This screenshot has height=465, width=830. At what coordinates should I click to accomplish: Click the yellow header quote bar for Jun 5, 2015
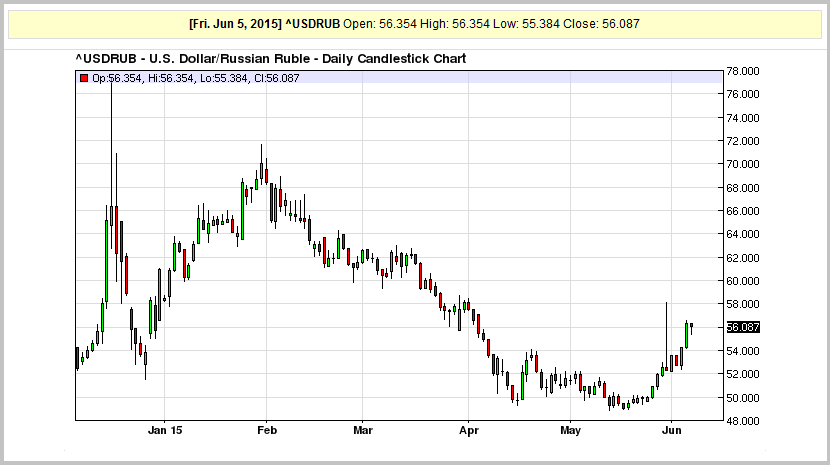[414, 24]
